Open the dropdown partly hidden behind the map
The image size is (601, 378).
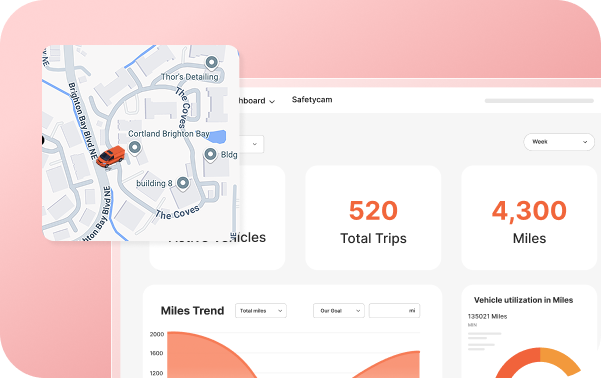[252, 144]
